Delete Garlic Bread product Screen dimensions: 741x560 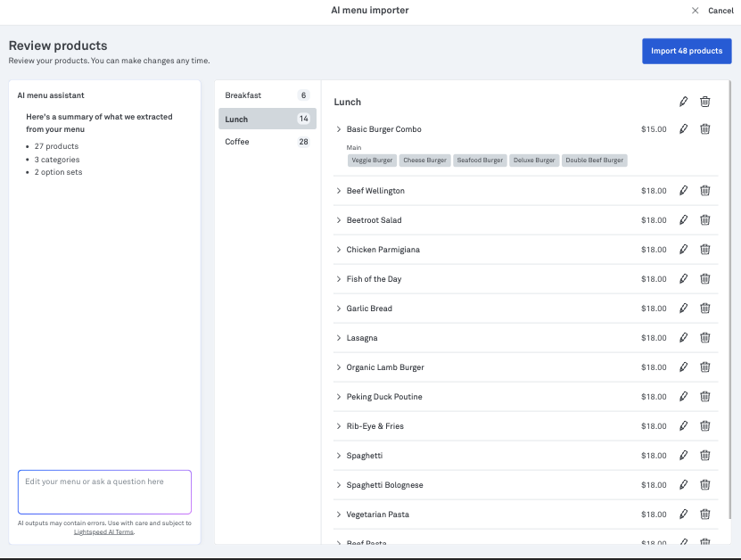tap(704, 309)
